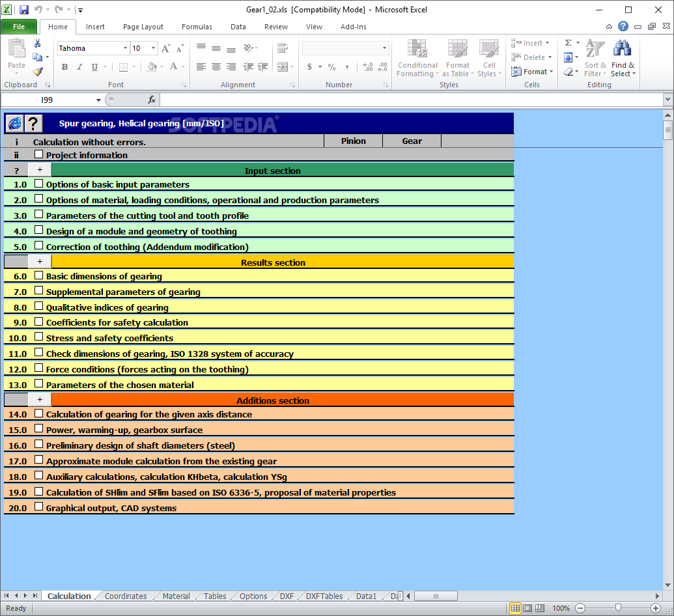Image resolution: width=674 pixels, height=616 pixels.
Task: Click the Save icon in quick access toolbar
Action: [x=24, y=10]
